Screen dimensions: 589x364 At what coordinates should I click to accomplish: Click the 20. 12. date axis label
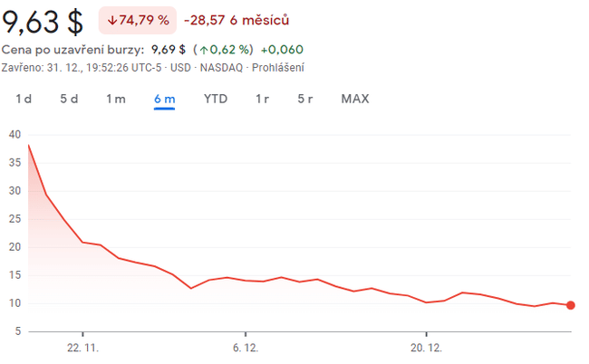click(426, 346)
